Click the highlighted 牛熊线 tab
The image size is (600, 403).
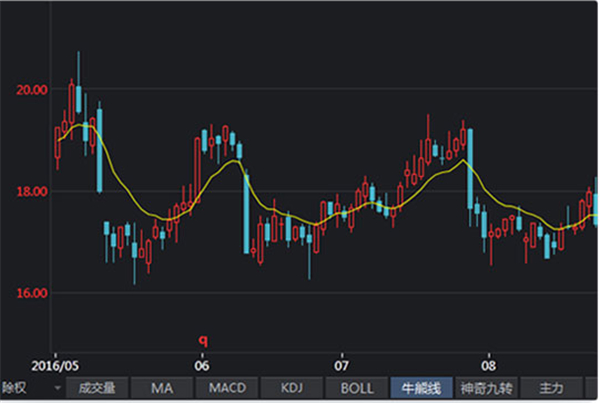tap(421, 387)
